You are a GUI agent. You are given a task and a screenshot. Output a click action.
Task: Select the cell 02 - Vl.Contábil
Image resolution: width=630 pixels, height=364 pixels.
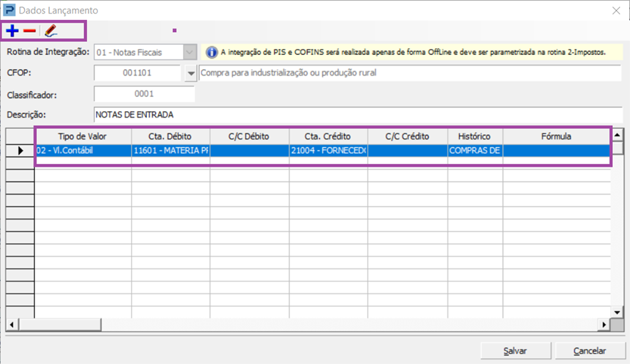coord(83,151)
